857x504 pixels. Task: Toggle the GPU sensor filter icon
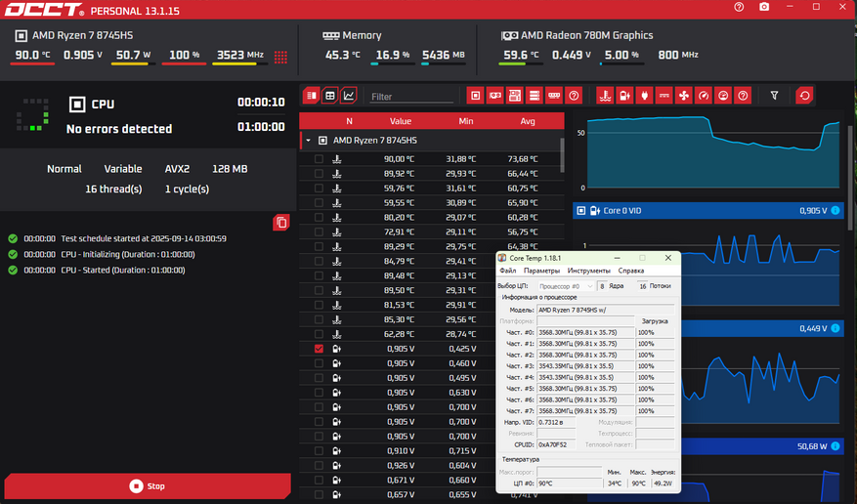(495, 96)
